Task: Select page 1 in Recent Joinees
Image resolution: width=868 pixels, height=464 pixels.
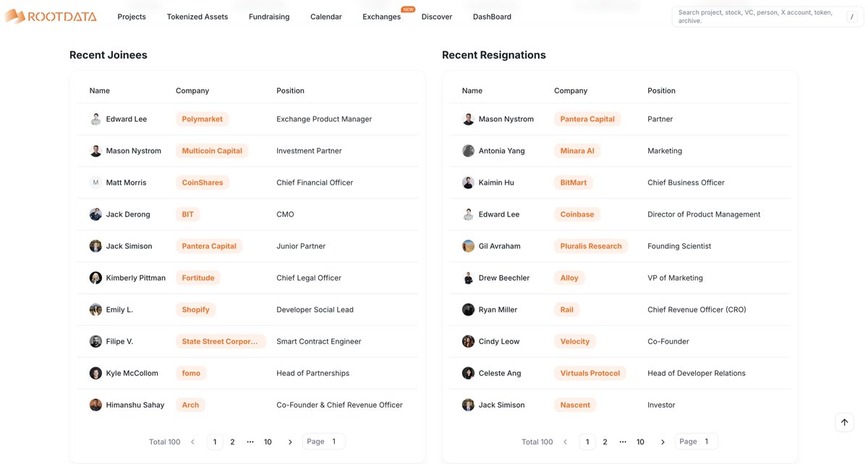Action: pos(215,442)
